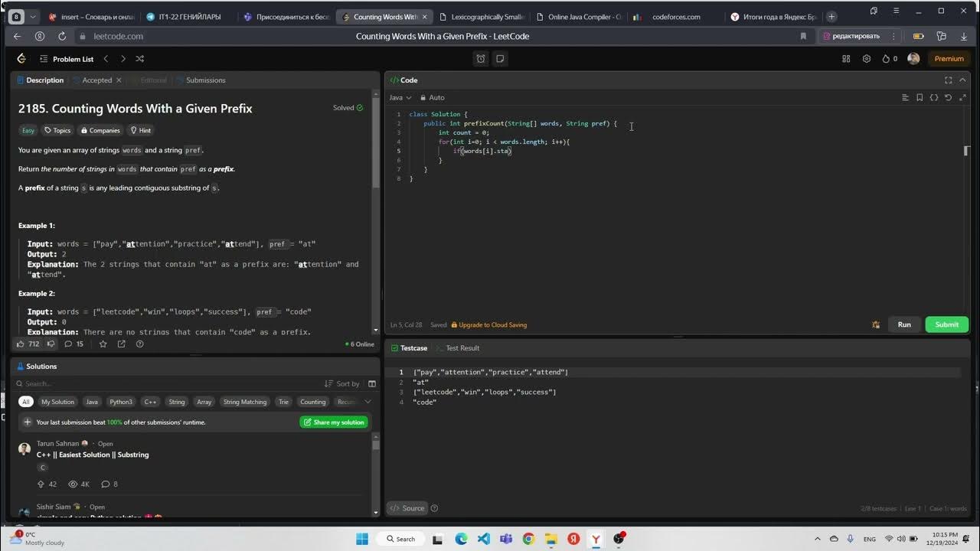Image resolution: width=980 pixels, height=551 pixels.
Task: Expand more solution tag filters chevron
Action: pos(367,402)
